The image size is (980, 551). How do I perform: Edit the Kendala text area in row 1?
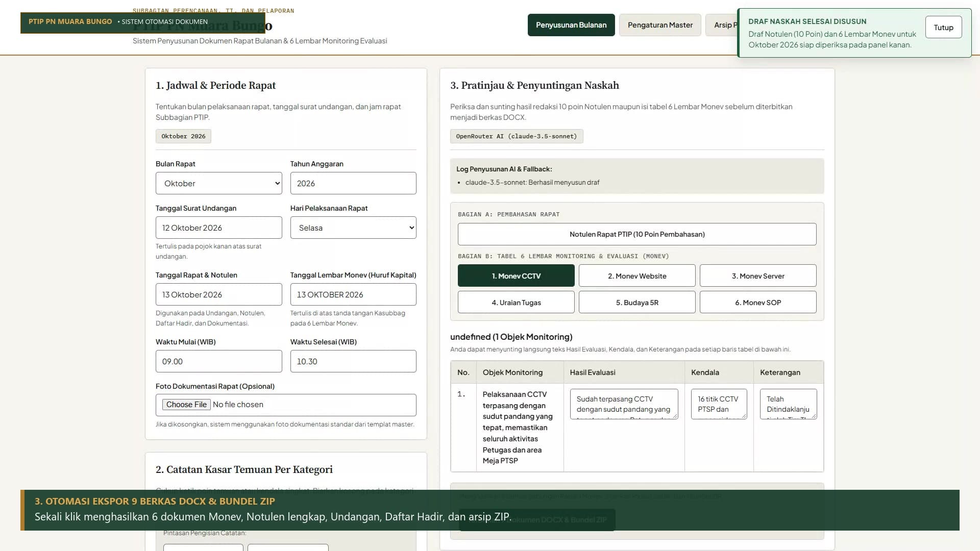pos(719,404)
